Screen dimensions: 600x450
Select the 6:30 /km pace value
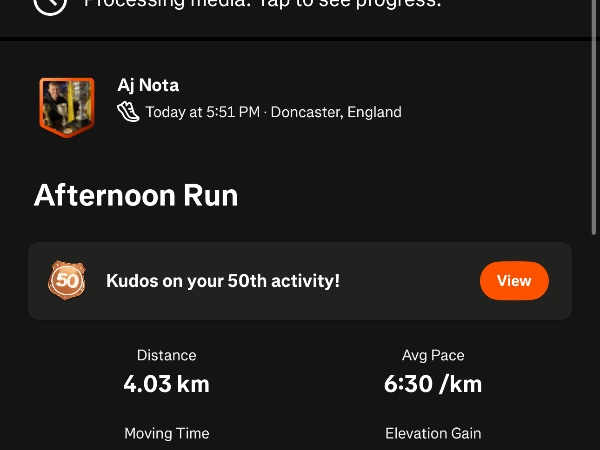tap(433, 383)
